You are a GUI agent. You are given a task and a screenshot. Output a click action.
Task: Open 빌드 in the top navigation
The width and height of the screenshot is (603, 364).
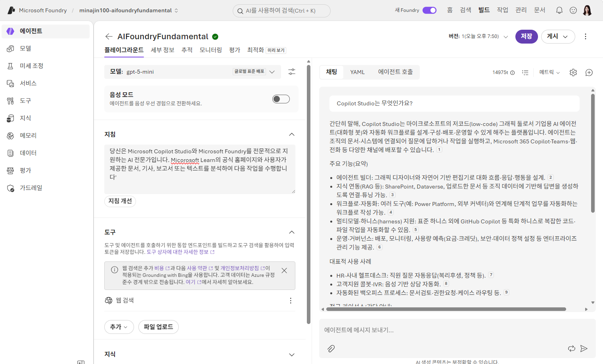[484, 10]
